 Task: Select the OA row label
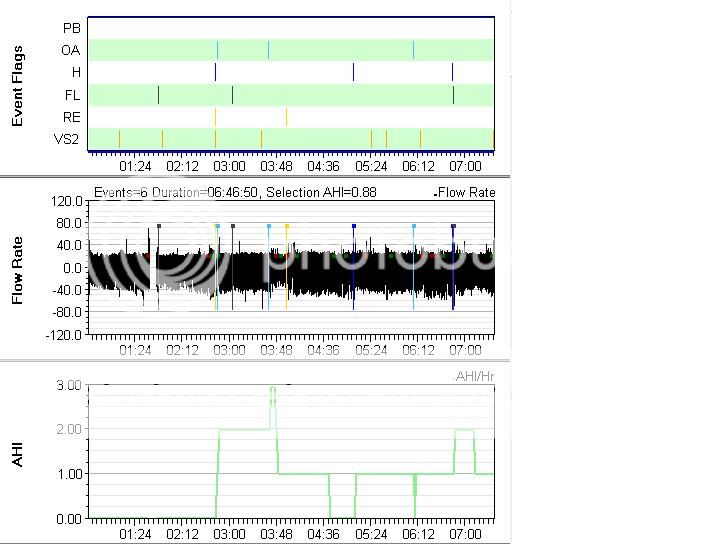pos(71,50)
